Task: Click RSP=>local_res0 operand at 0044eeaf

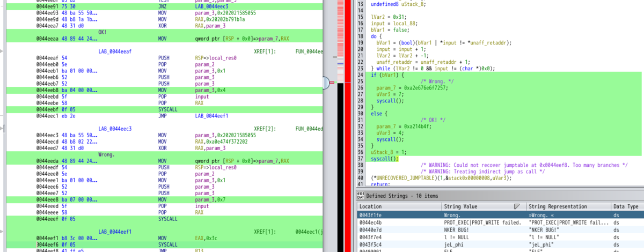Action: point(216,57)
